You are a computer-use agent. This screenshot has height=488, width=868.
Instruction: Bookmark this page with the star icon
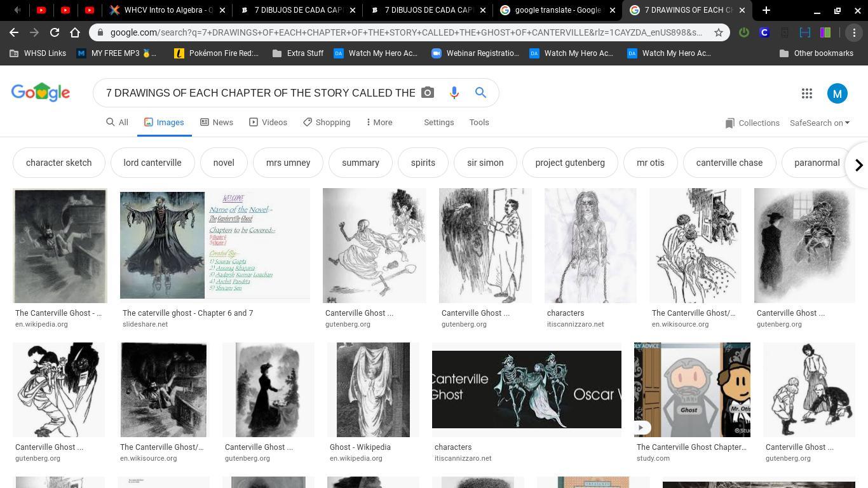(x=719, y=32)
